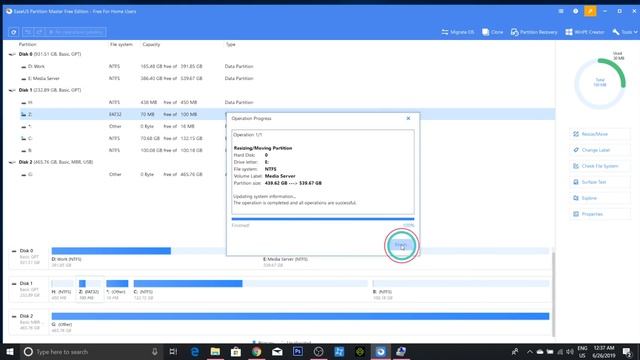The height and width of the screenshot is (360, 640).
Task: Click the Finish button in Operation Progress
Action: click(401, 245)
